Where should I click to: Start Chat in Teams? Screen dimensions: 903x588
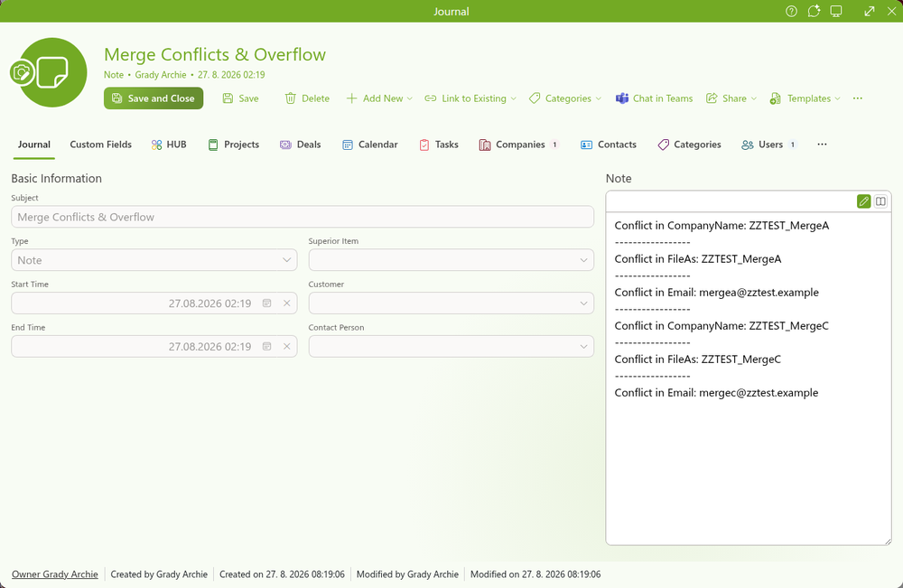click(654, 98)
